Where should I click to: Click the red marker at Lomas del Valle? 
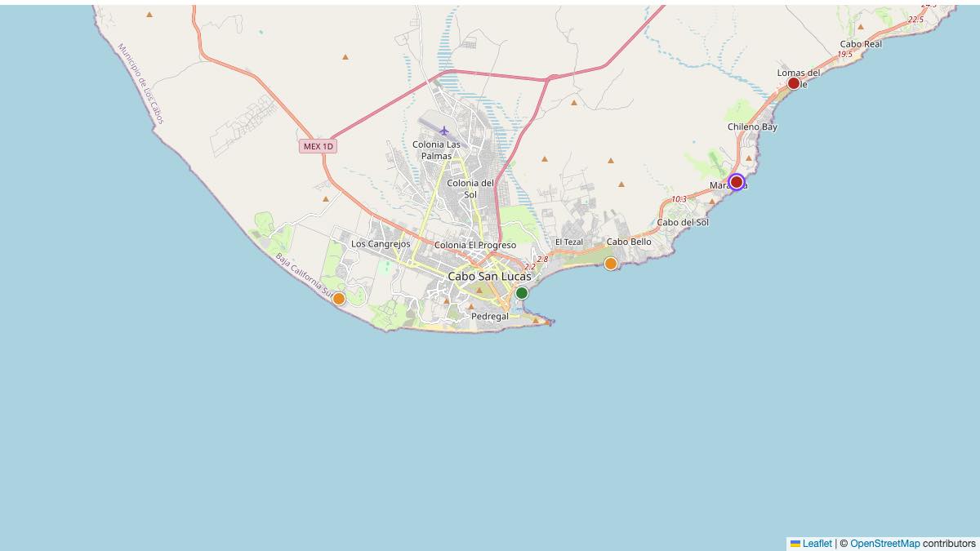pos(793,83)
